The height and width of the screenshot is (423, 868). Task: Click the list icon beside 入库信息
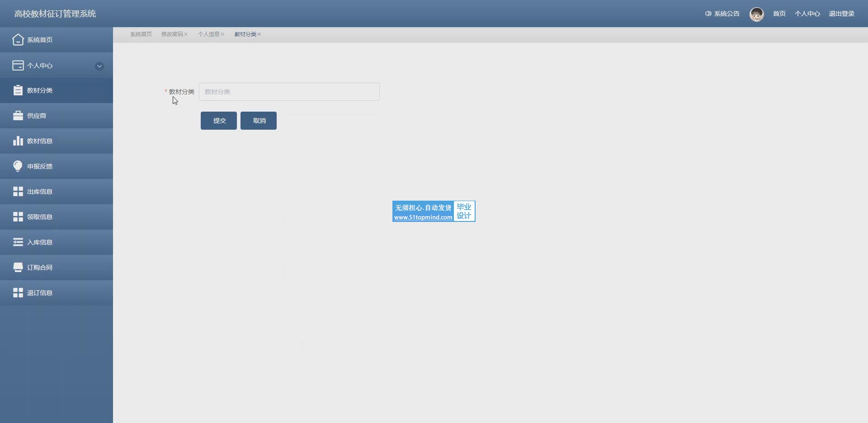click(x=18, y=242)
